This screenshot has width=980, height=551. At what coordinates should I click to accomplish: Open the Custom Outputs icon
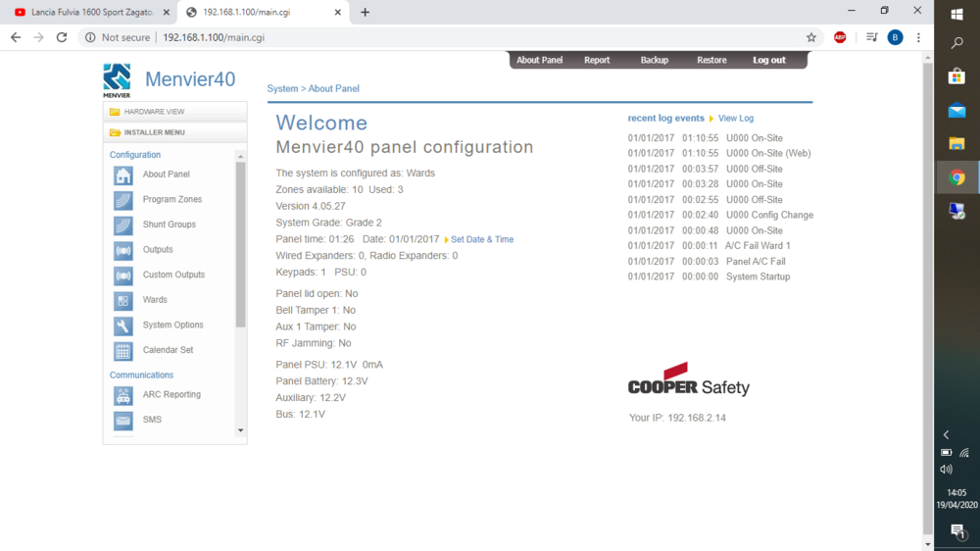(x=122, y=275)
